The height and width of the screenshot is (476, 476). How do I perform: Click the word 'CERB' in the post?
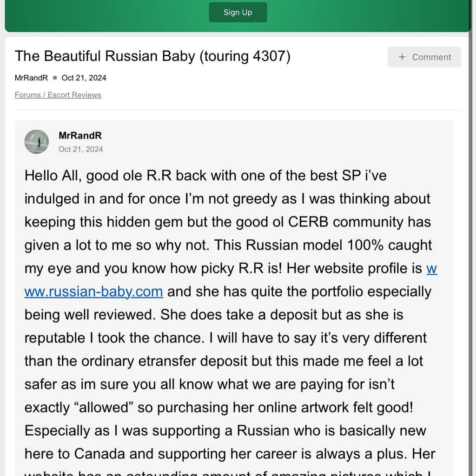308,222
